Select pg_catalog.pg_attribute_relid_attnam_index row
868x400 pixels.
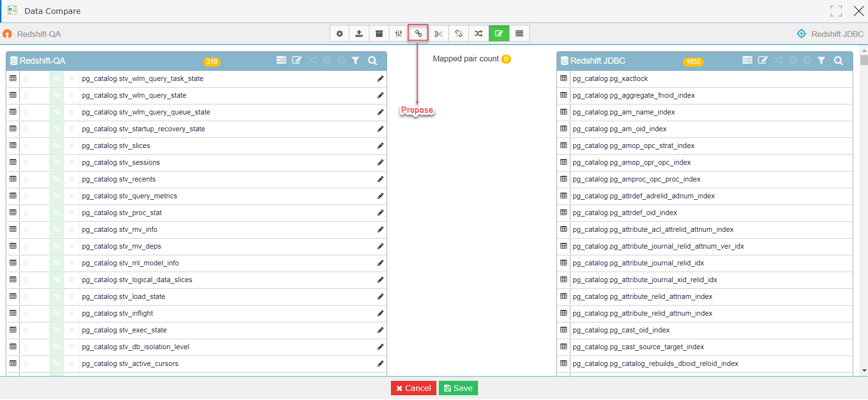705,297
